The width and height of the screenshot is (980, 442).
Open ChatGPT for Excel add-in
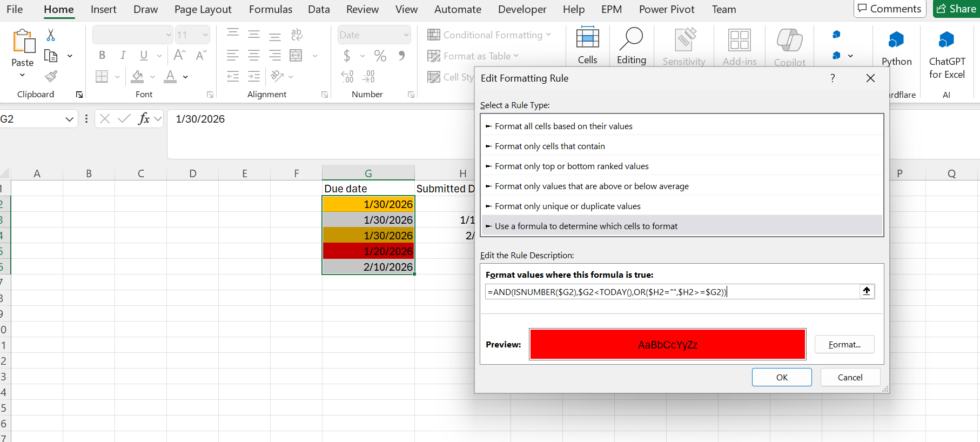click(947, 54)
